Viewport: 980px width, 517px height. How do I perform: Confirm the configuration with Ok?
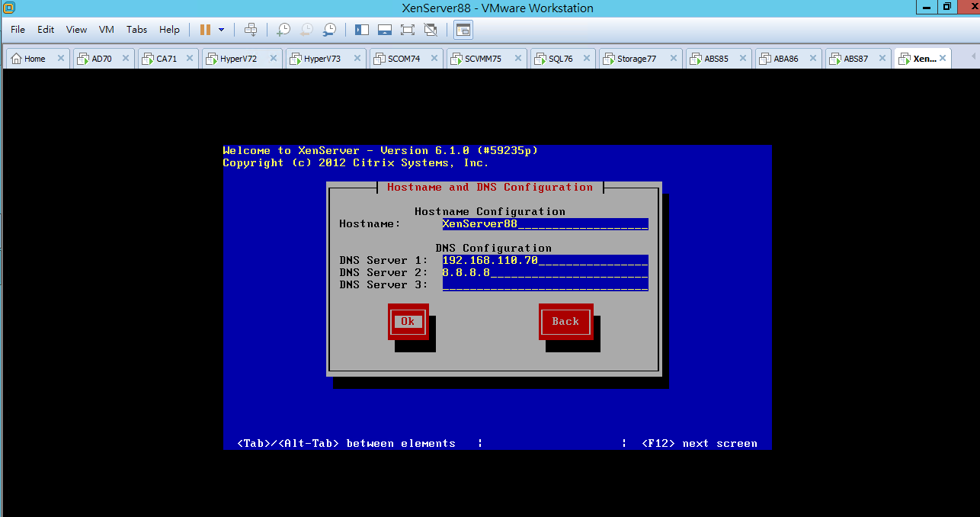(x=408, y=321)
